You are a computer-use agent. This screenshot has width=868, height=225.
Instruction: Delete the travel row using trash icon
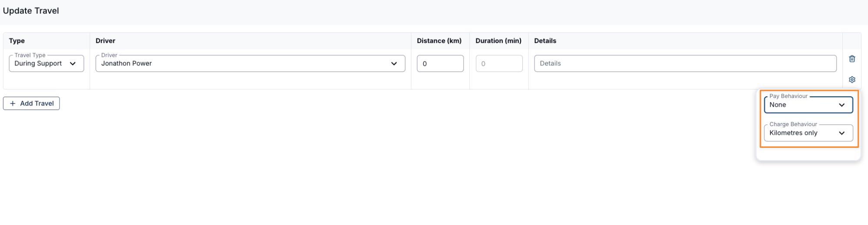852,59
